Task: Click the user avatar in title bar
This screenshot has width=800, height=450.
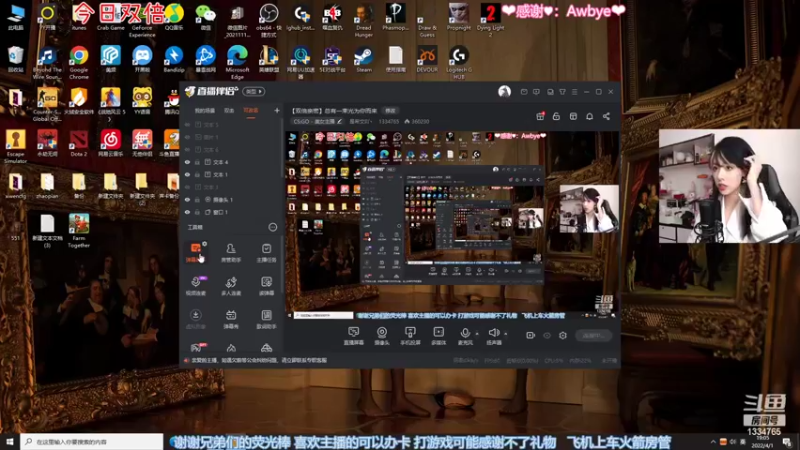Action: coord(504,91)
